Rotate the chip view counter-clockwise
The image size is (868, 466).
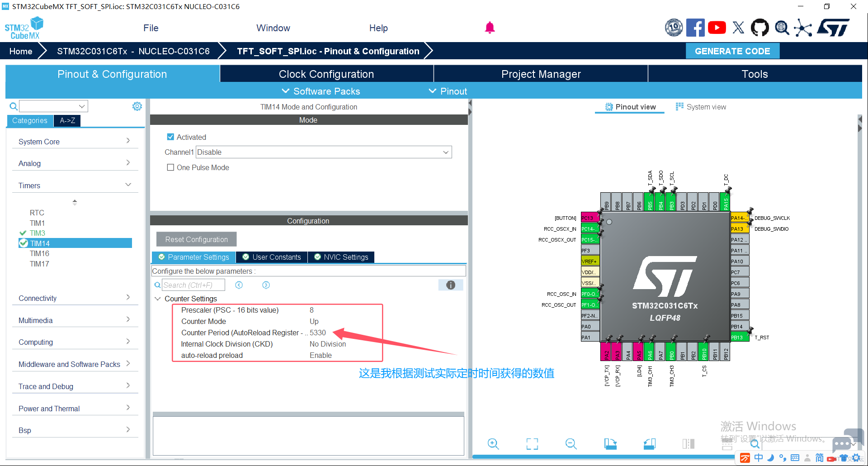click(650, 444)
